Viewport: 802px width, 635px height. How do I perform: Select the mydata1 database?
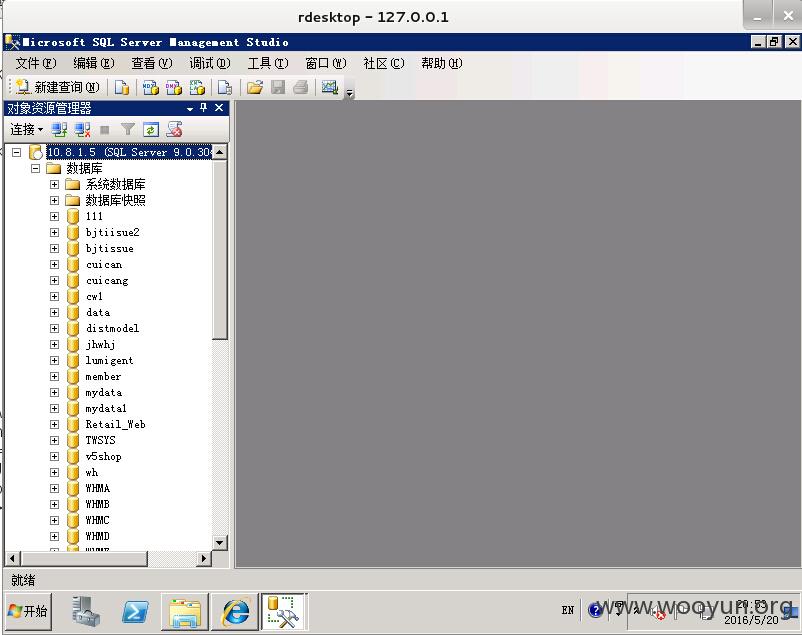click(106, 408)
